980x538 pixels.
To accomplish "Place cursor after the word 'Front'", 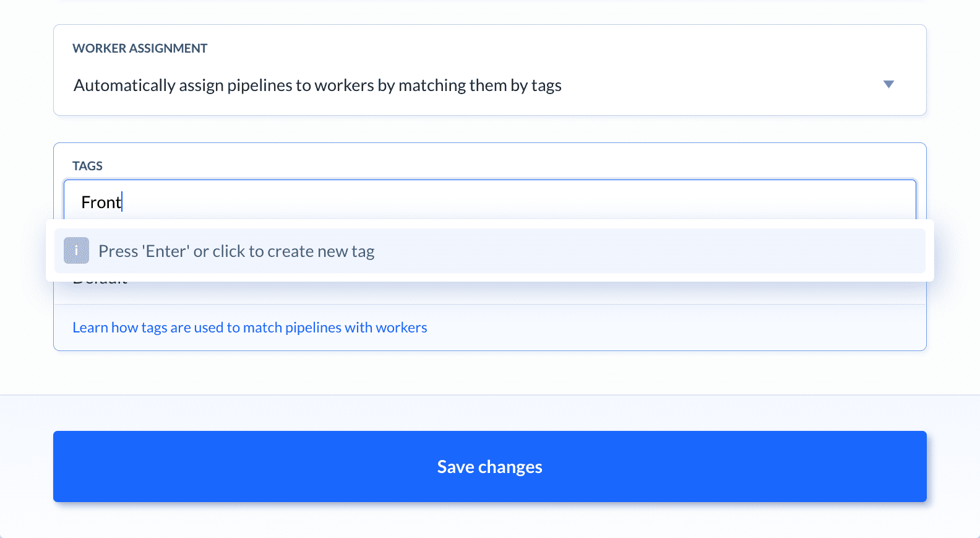I will point(122,202).
